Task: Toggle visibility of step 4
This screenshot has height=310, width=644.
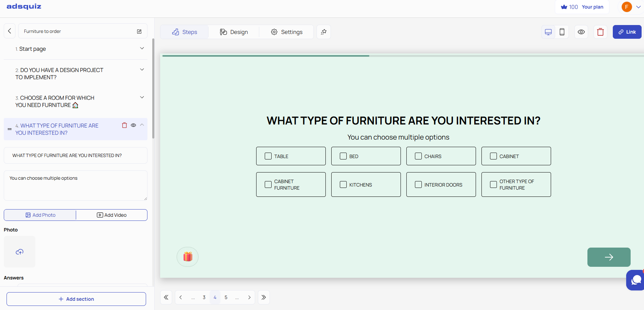Action: [x=133, y=125]
